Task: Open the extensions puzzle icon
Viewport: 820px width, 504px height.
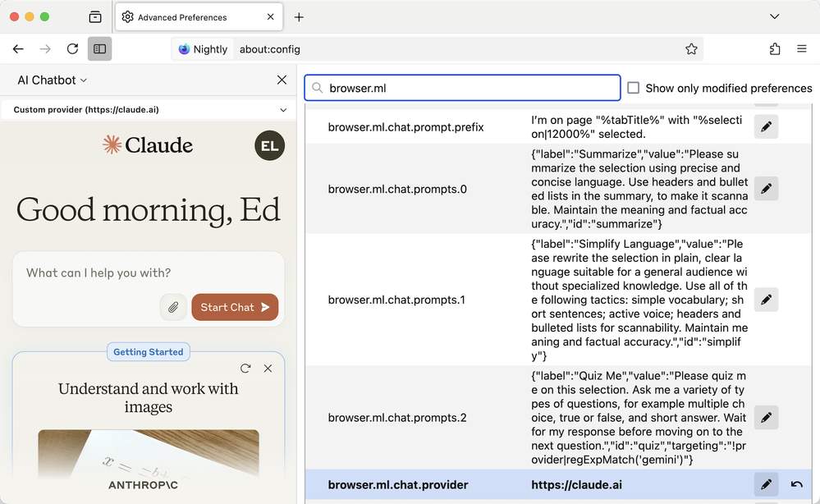Action: (775, 49)
